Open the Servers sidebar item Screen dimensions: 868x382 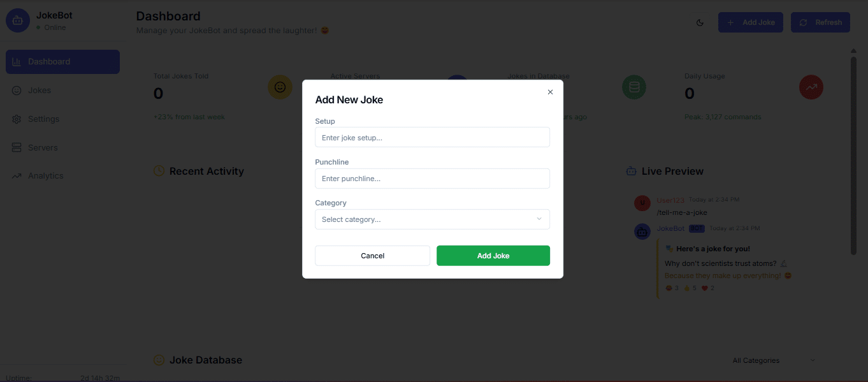coord(62,147)
